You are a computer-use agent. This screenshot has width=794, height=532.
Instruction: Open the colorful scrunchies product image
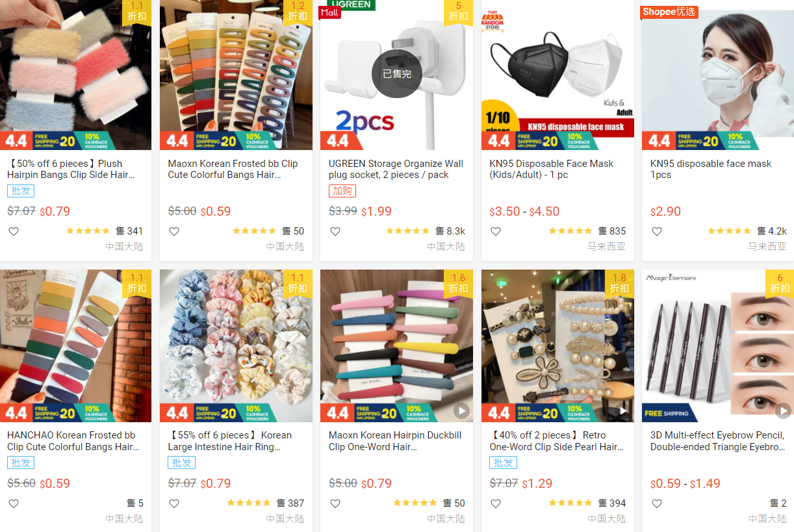click(x=236, y=346)
